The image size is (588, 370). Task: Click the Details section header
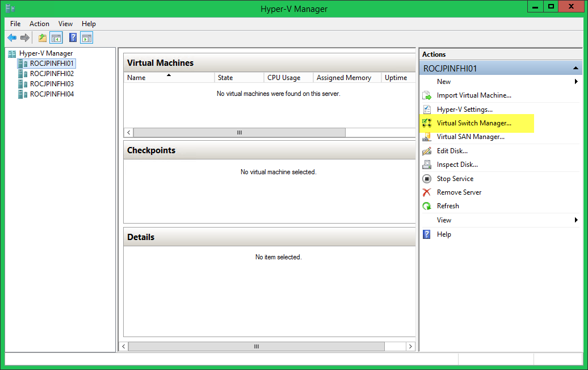tap(269, 237)
